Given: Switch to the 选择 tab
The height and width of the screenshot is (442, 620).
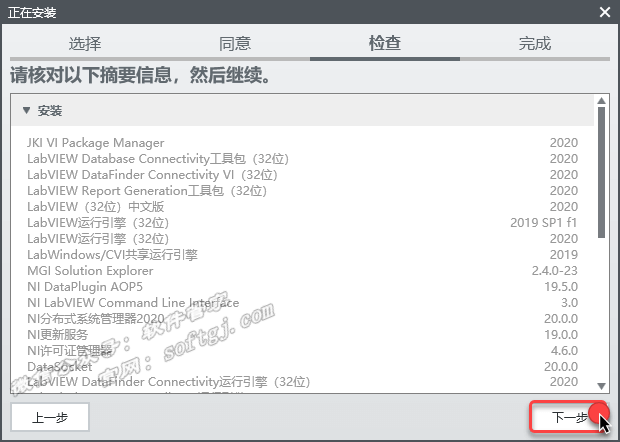Looking at the screenshot, I should [85, 43].
